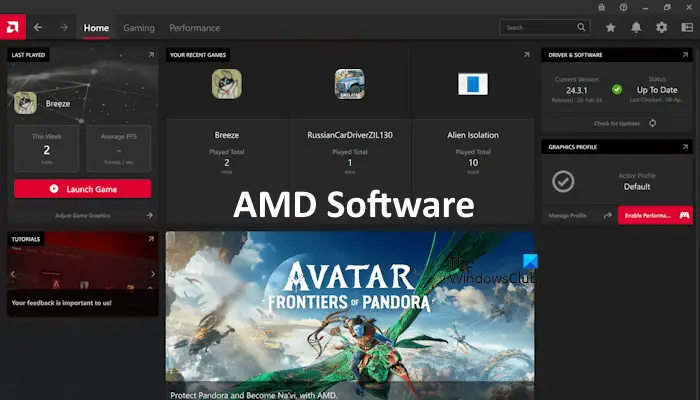Viewport: 700px width, 400px height.
Task: Click the Adjust Game Graphics arrow
Action: coord(150,215)
